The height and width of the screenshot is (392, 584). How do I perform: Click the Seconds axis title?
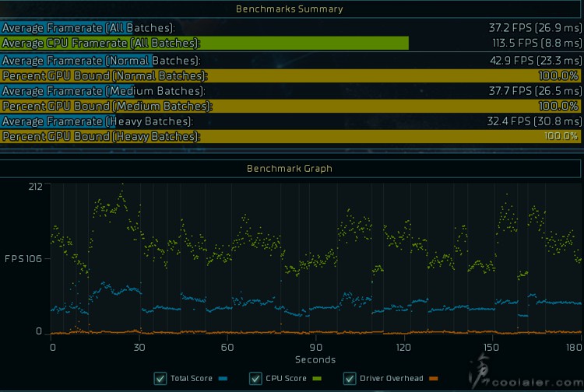tap(315, 359)
